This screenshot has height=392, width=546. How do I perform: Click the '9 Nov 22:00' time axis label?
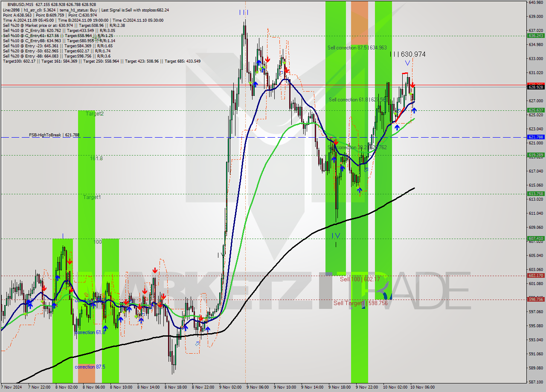tap(367, 388)
